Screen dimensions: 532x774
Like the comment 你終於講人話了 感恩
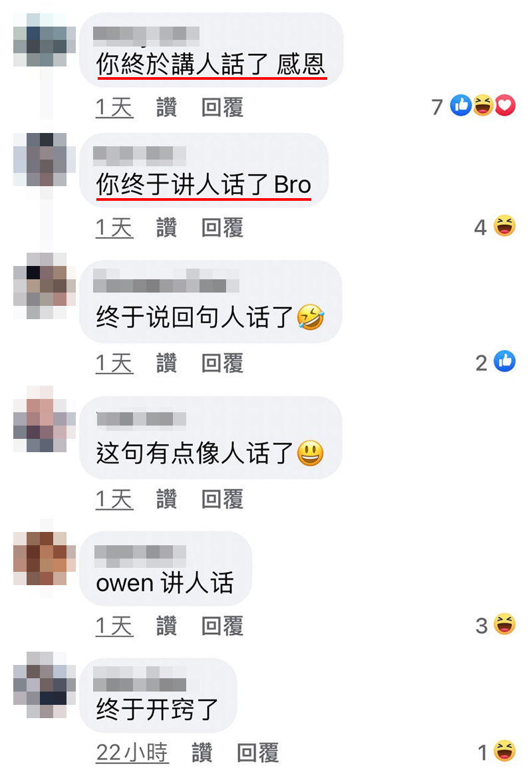(x=167, y=107)
